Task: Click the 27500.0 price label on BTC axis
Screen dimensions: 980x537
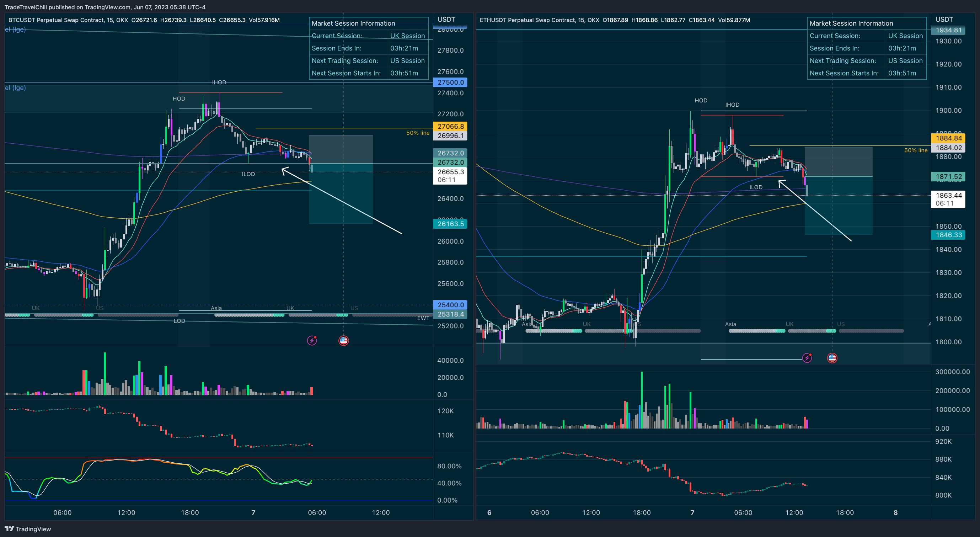Action: (450, 82)
